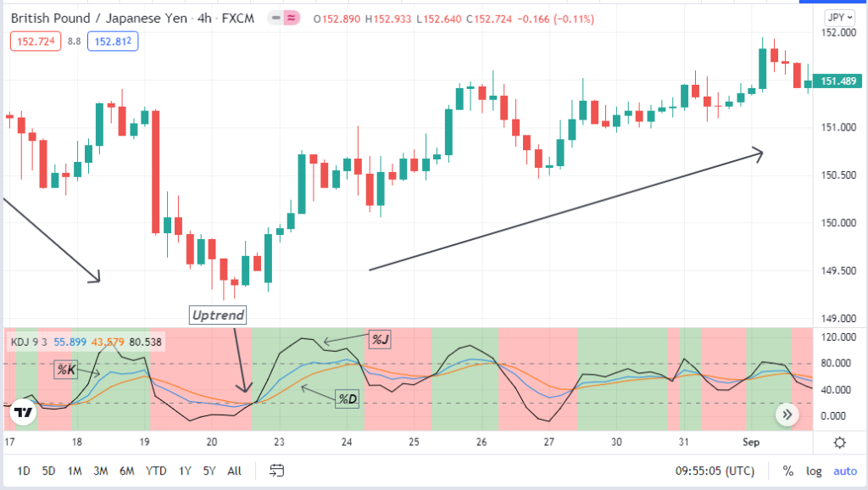Click the approximate-price squiggle icon in the legend
The width and height of the screenshot is (868, 490).
(x=290, y=15)
